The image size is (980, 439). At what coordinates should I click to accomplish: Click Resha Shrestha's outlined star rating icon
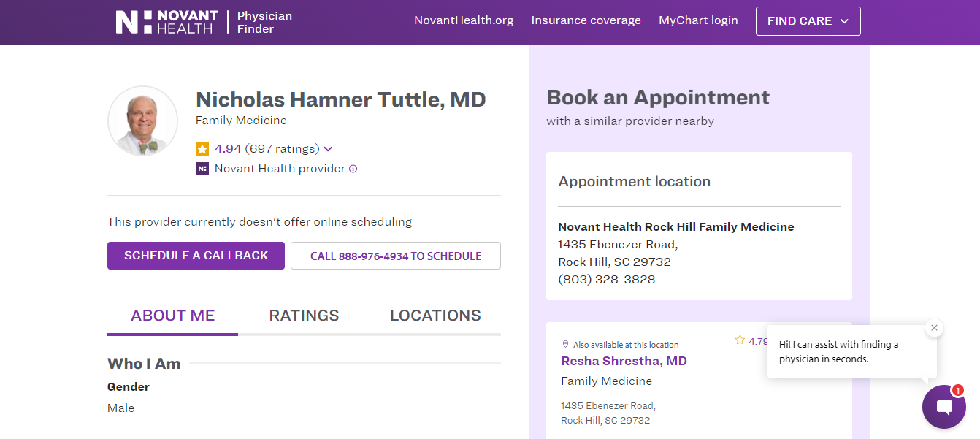click(x=740, y=340)
